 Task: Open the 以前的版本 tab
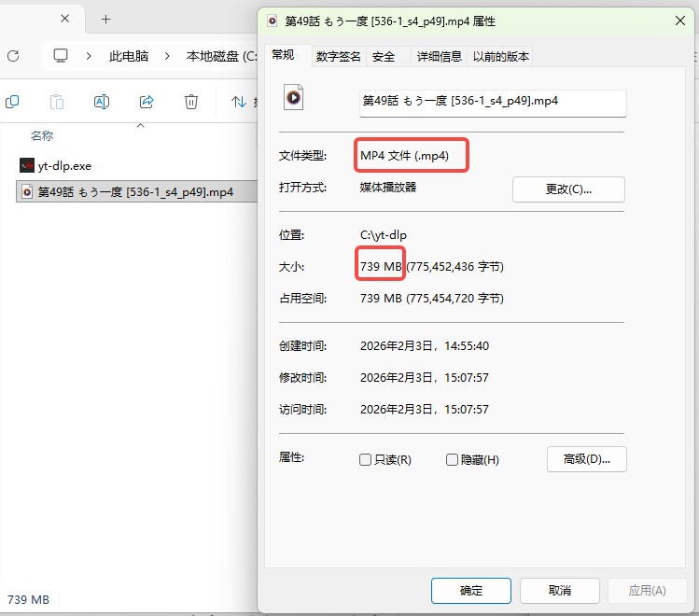point(501,57)
